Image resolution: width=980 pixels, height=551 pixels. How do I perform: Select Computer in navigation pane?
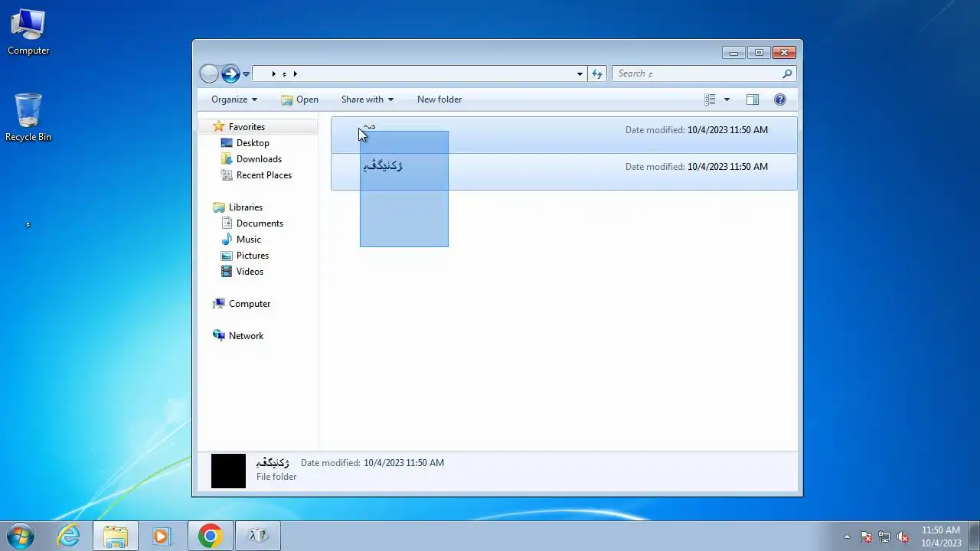click(250, 304)
